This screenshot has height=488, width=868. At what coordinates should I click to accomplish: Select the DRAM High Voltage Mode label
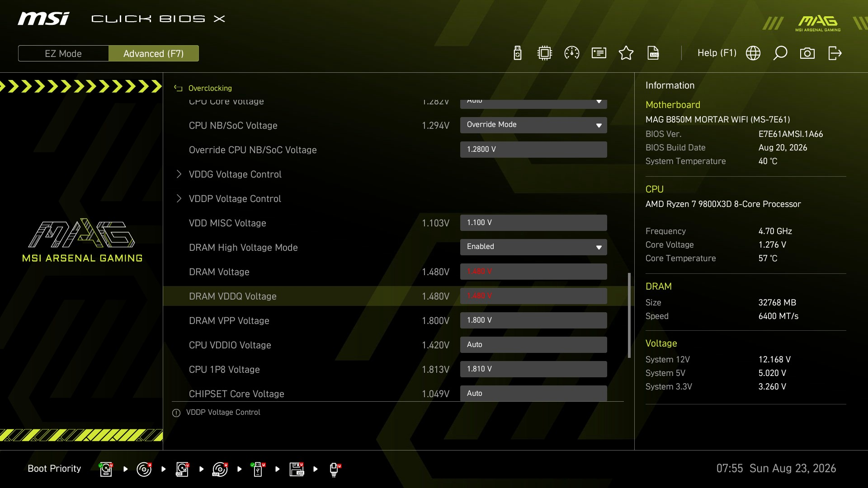pyautogui.click(x=243, y=248)
